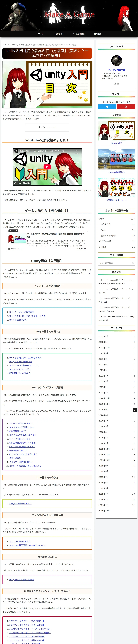Open the small YouTube icon under the profile
Screen dimensions: 138x644
pyautogui.click(x=118, y=83)
